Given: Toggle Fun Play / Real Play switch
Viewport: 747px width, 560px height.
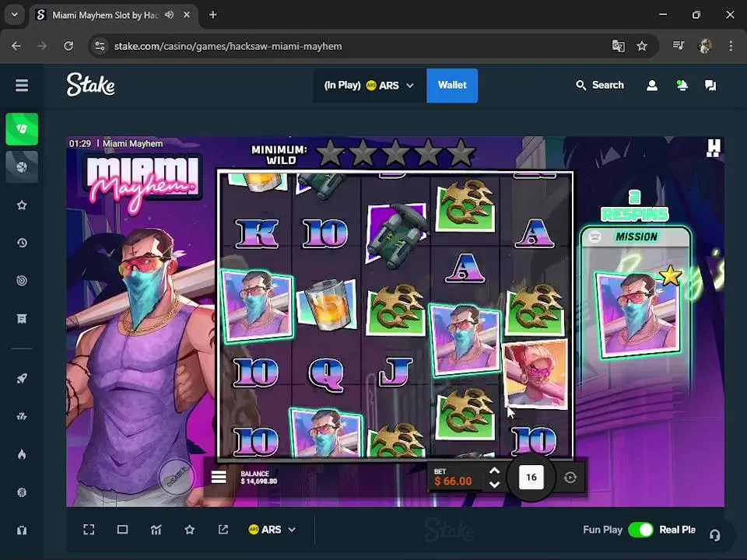Looking at the screenshot, I should tap(640, 530).
